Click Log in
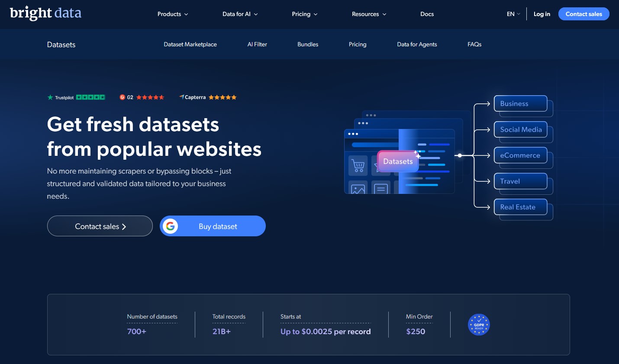 (542, 14)
